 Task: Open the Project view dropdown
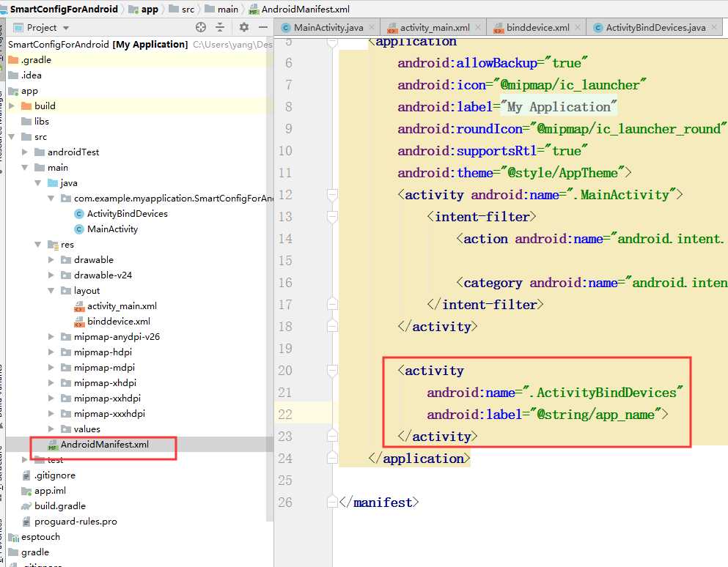click(x=66, y=28)
